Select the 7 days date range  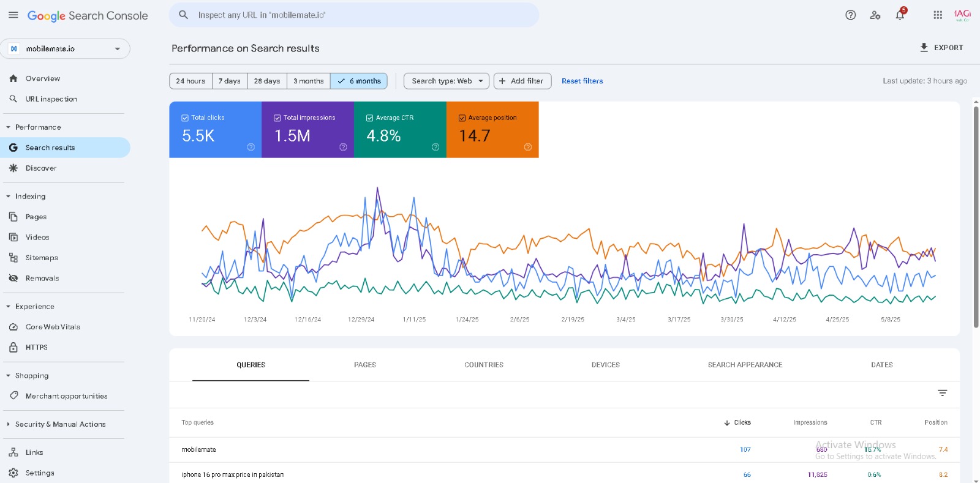[230, 81]
